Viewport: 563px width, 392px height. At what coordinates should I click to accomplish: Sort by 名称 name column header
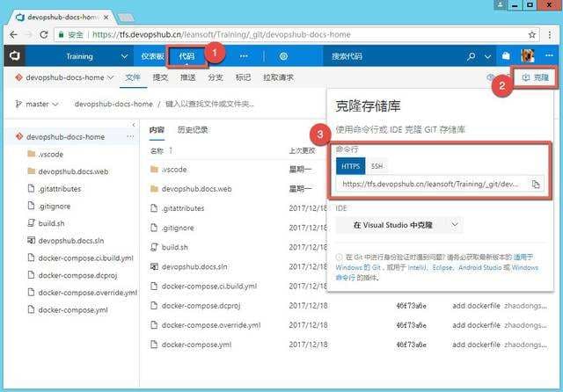click(x=157, y=150)
